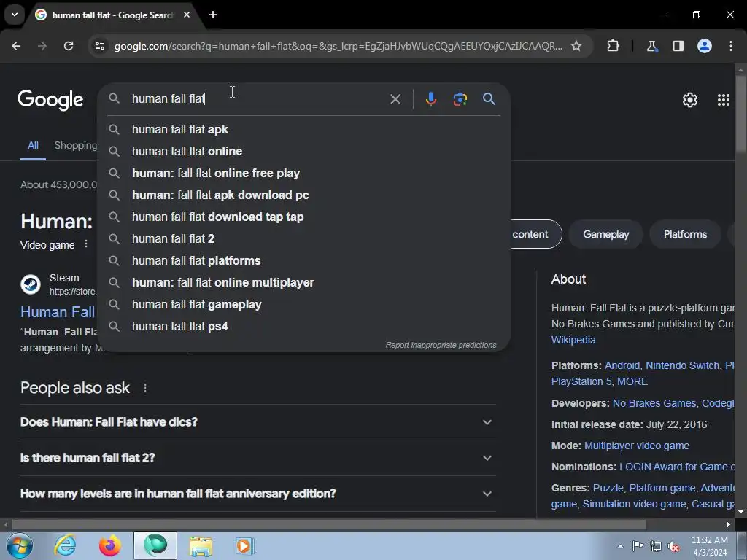Click the address bar URL
Screen dimensions: 747x560
[338, 46]
